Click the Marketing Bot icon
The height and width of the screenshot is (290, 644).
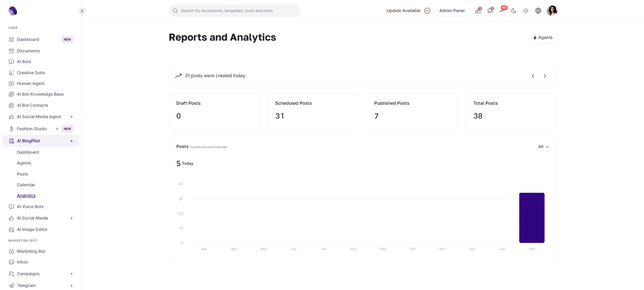(x=11, y=251)
